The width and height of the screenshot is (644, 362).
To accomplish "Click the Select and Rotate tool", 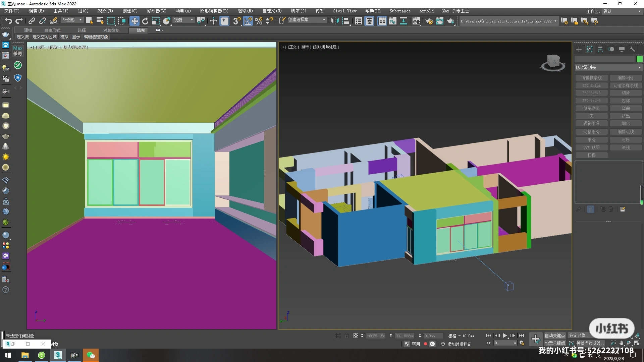I will [x=145, y=21].
